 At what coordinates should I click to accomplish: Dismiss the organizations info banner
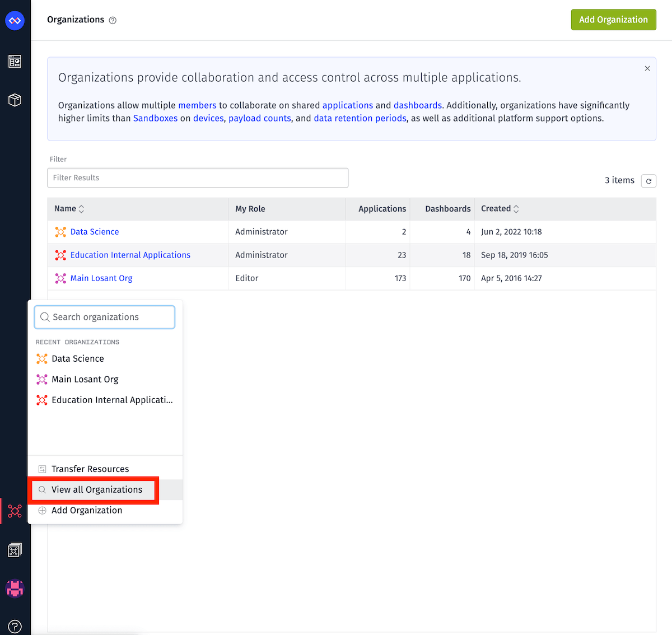point(647,68)
